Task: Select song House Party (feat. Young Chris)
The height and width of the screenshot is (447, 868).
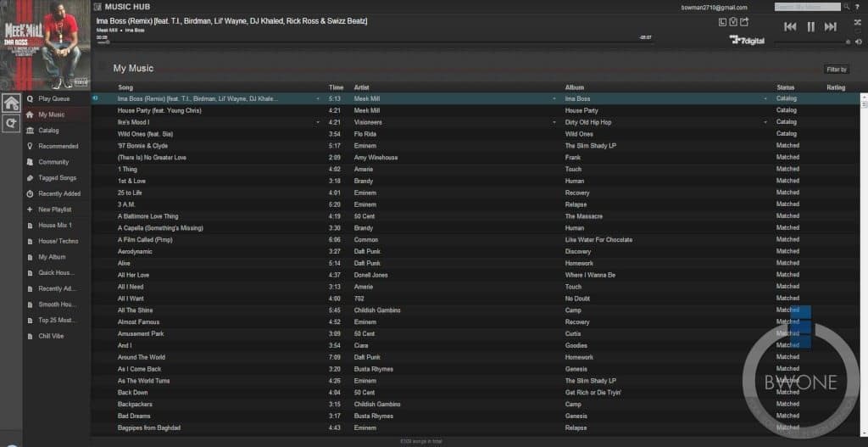Action: point(159,110)
